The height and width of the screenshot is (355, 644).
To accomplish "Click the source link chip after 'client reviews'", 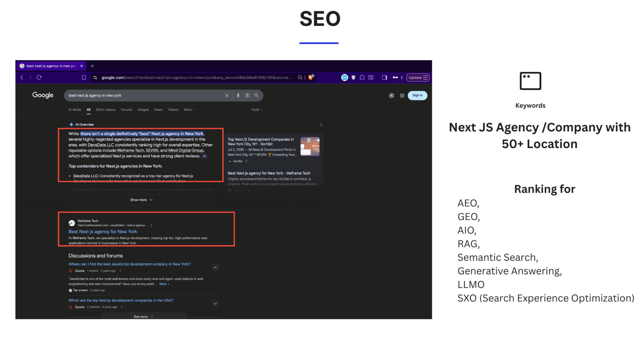I will pyautogui.click(x=204, y=156).
